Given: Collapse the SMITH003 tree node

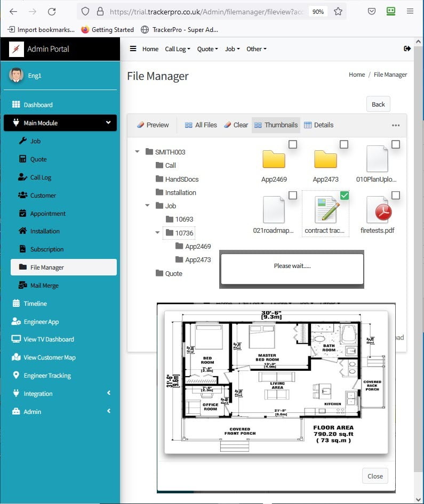Looking at the screenshot, I should click(138, 152).
